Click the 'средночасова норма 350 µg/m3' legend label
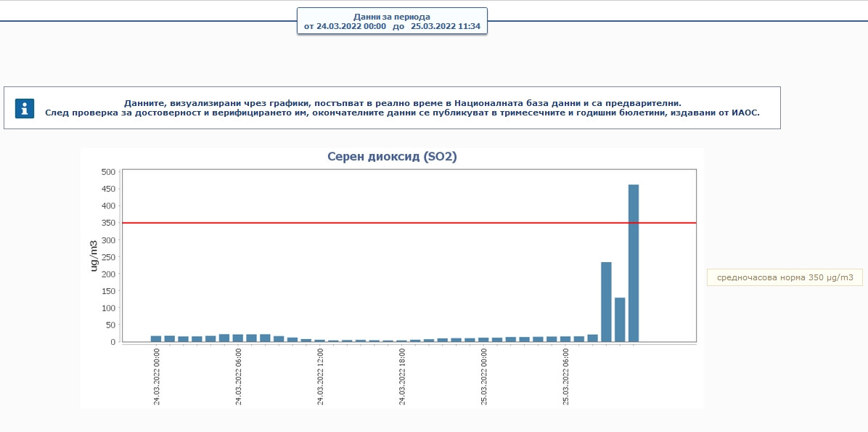Viewport: 868px width, 432px height. pos(785,277)
